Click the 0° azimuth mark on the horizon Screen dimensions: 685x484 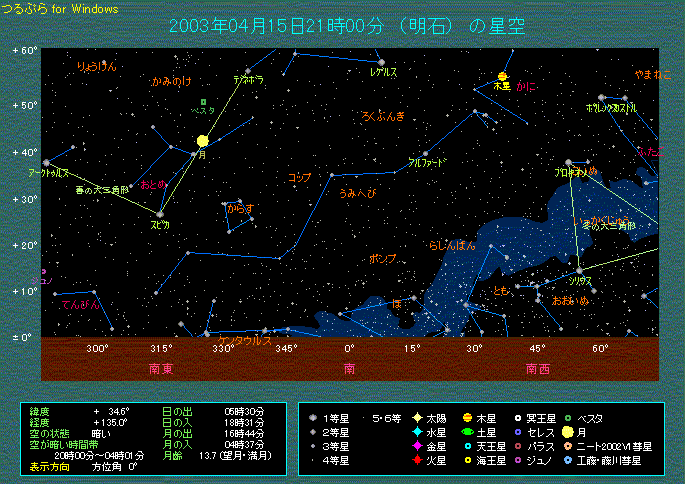[x=349, y=349]
